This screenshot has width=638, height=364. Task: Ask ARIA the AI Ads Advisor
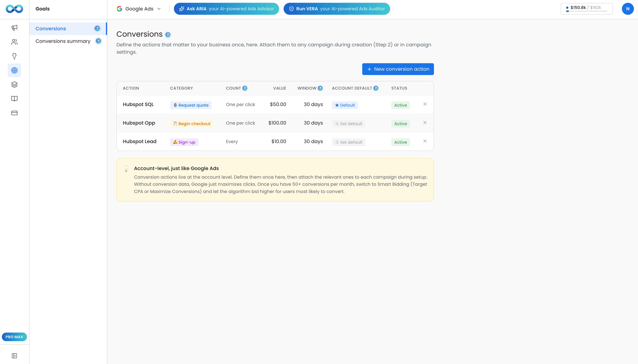coord(227,9)
